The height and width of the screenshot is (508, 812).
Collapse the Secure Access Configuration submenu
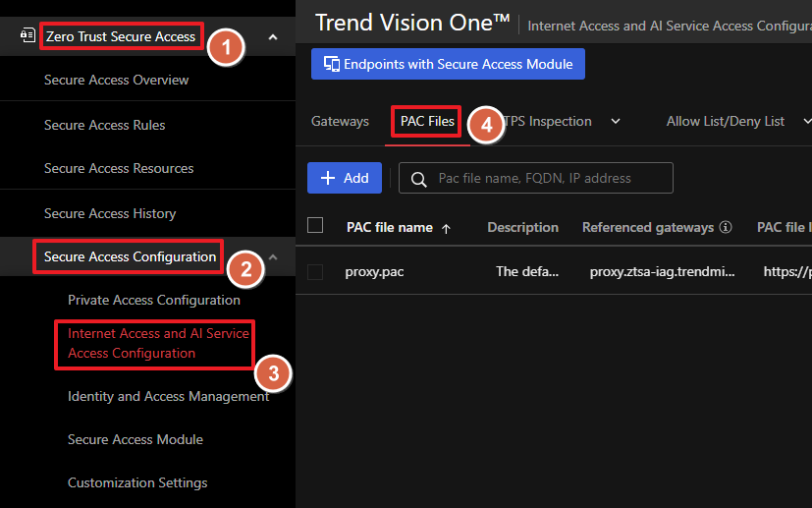pyautogui.click(x=273, y=257)
